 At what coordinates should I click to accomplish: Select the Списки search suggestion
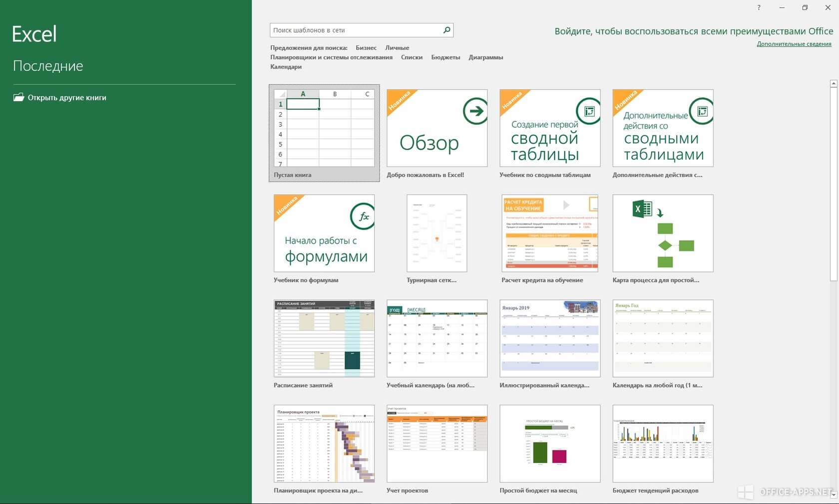[x=412, y=57]
